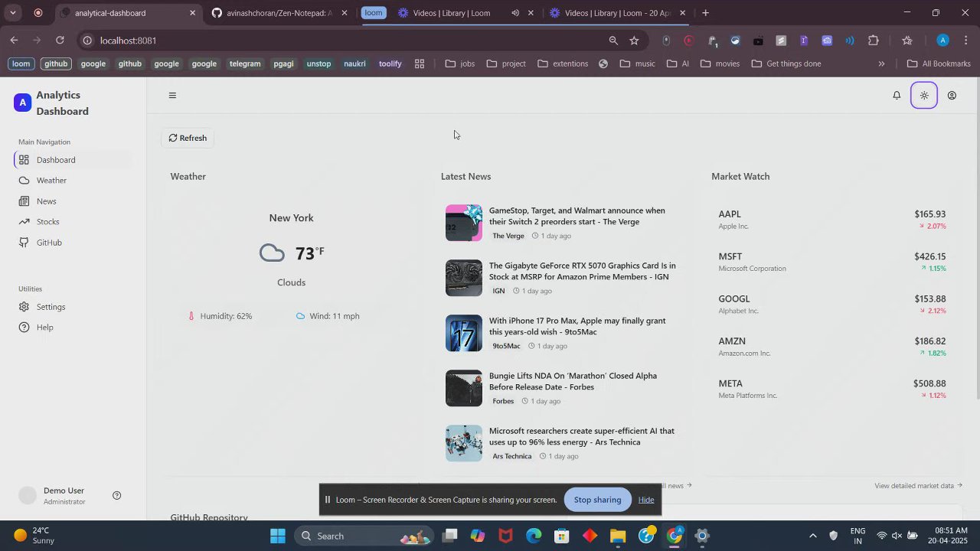Image resolution: width=980 pixels, height=551 pixels.
Task: Click the Refresh button on the dashboard
Action: pyautogui.click(x=188, y=138)
